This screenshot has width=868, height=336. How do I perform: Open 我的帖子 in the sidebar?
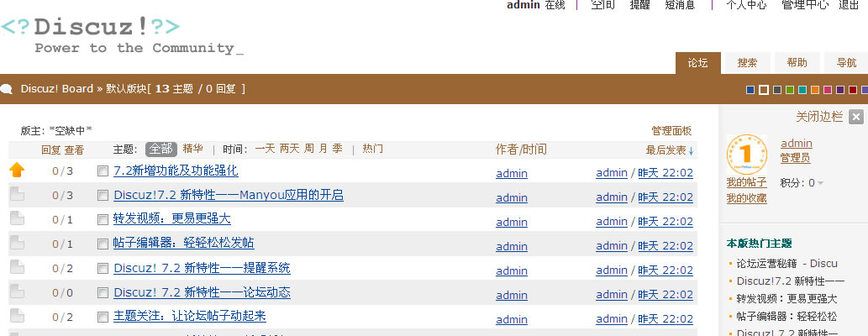[x=747, y=182]
